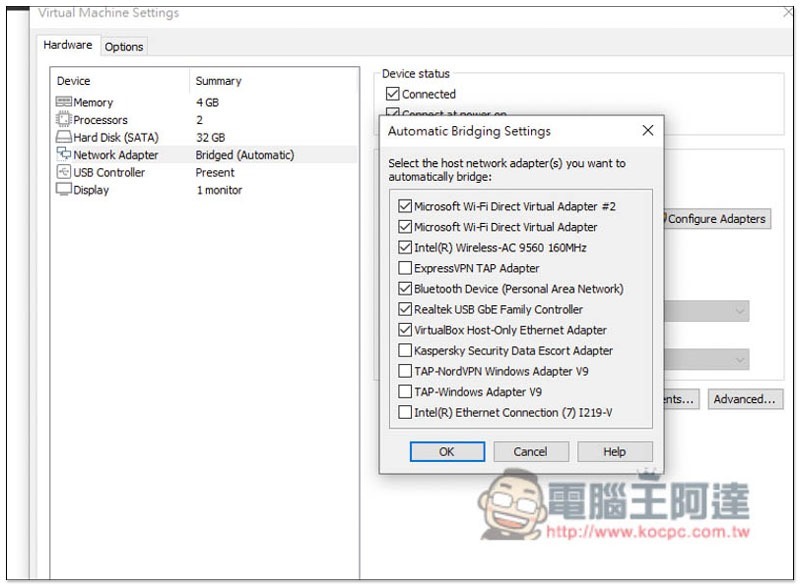The image size is (800, 587).
Task: Click the Advanced... button
Action: click(744, 399)
